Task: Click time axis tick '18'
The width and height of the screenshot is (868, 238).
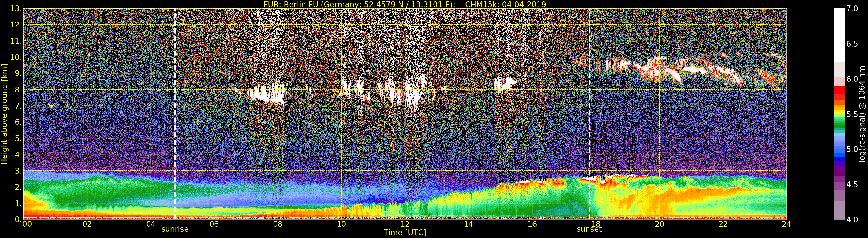Action: pyautogui.click(x=596, y=224)
